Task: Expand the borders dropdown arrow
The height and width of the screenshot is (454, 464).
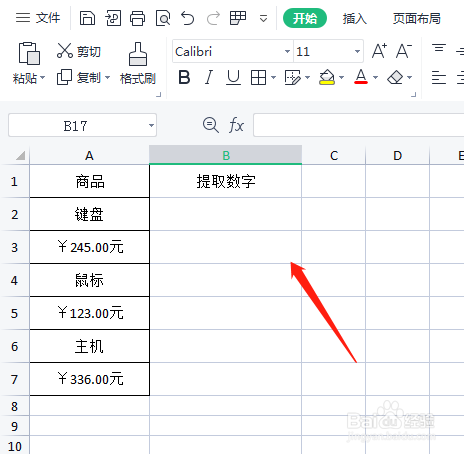Action: point(274,78)
